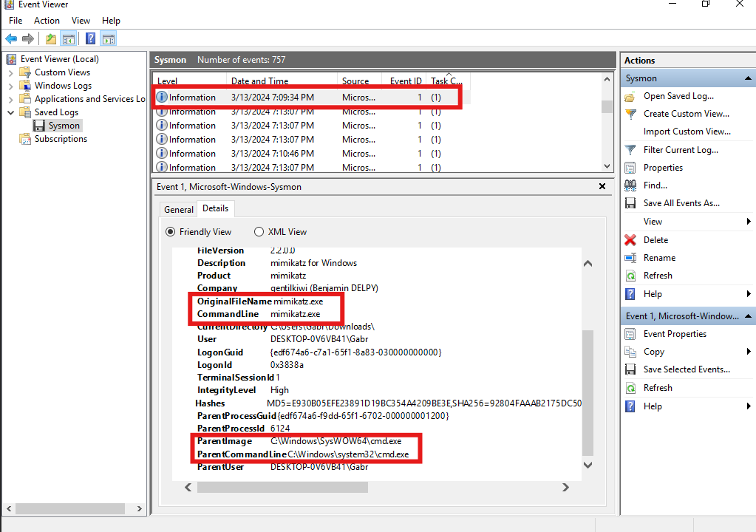Click the LogonId value 0x3838a
This screenshot has height=532, width=756.
pos(287,365)
